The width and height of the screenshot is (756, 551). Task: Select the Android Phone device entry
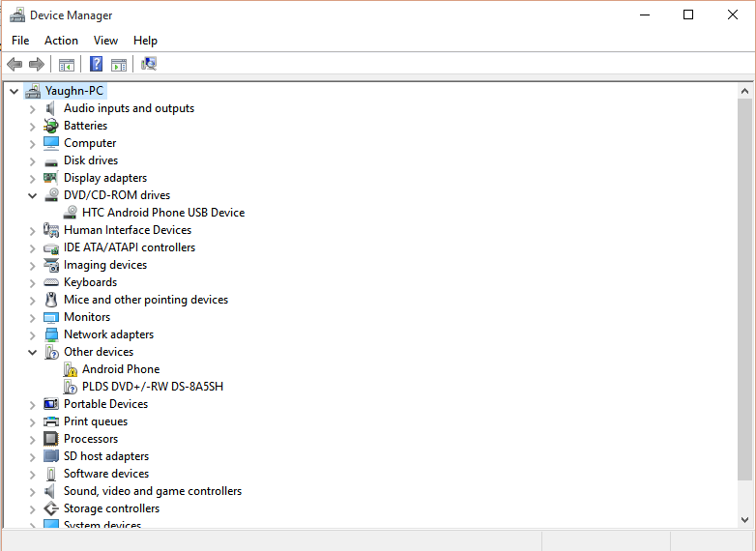pyautogui.click(x=121, y=369)
